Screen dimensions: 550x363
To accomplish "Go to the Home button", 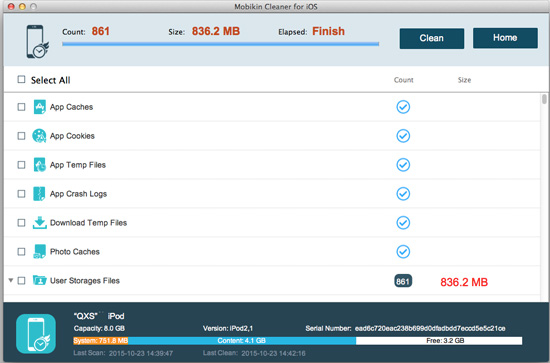I will pos(505,38).
